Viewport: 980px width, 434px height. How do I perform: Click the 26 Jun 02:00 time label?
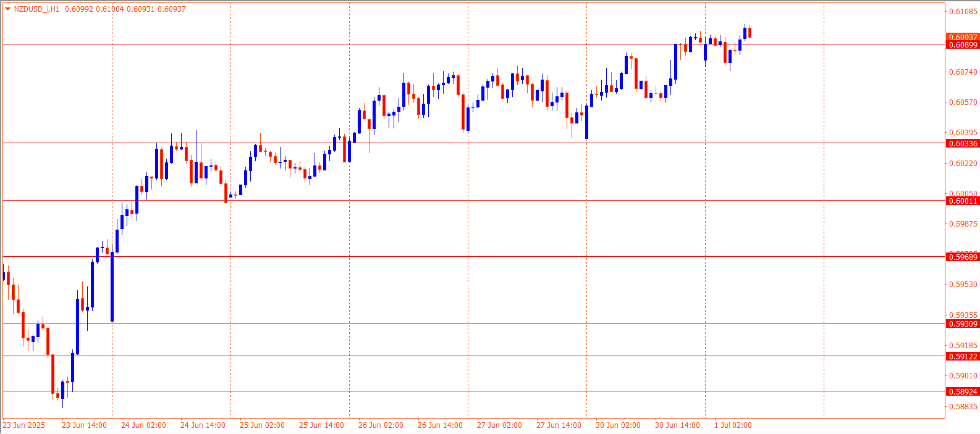pos(381,425)
